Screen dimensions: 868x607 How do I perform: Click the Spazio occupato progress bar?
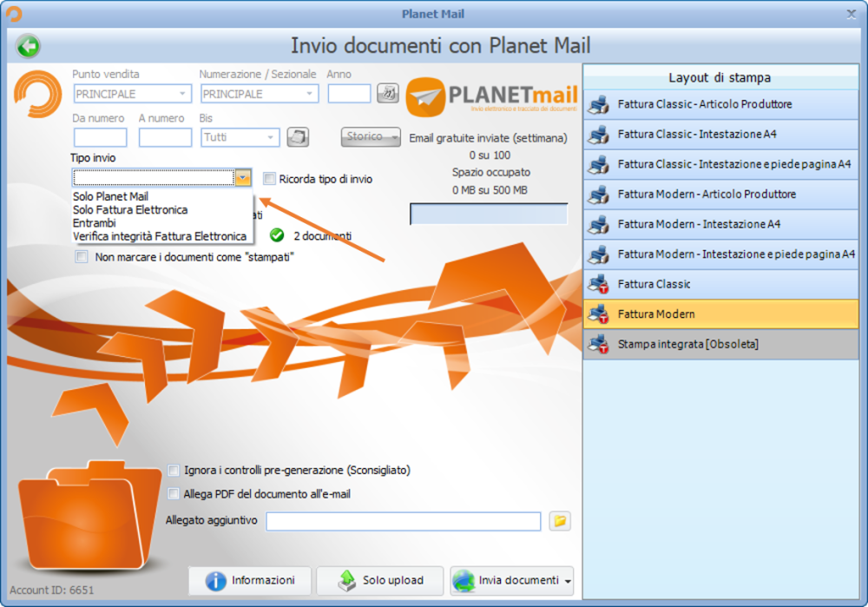click(x=489, y=214)
